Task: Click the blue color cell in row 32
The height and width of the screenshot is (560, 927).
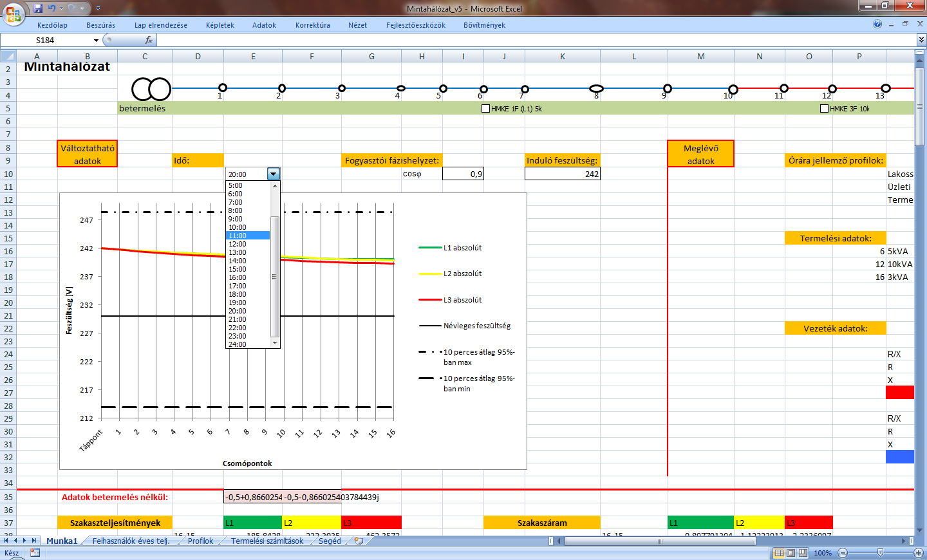Action: [900, 456]
